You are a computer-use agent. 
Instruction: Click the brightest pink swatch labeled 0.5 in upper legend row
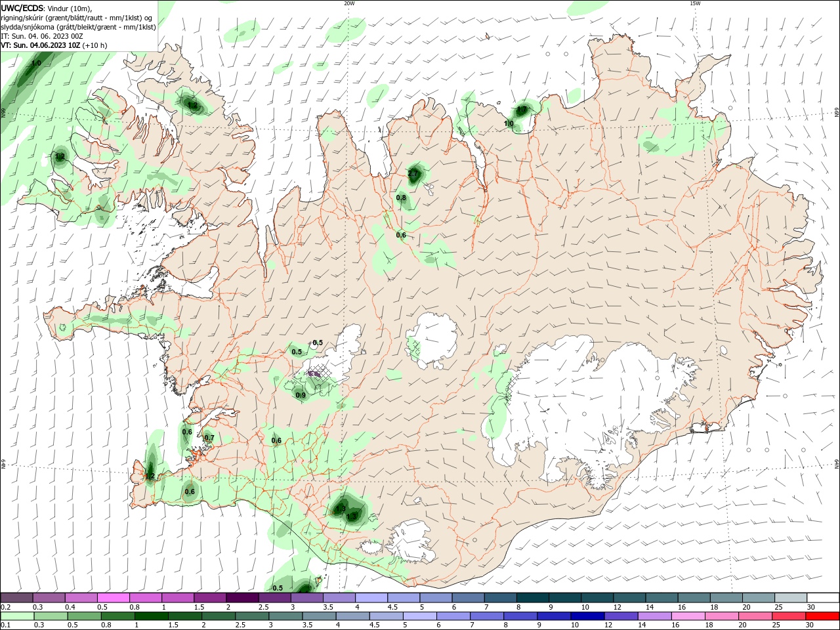(114, 598)
